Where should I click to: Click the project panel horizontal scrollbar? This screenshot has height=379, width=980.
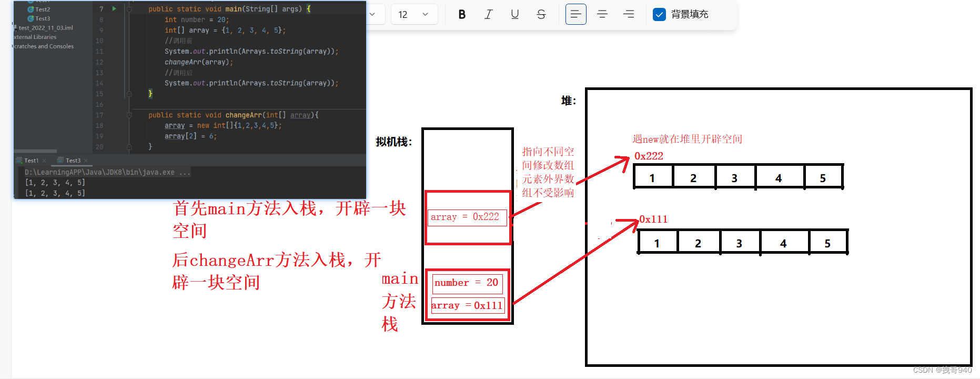(35, 151)
